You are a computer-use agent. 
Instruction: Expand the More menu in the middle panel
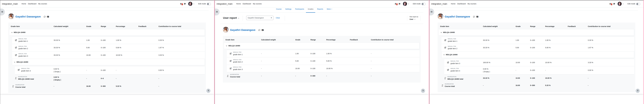pyautogui.click(x=329, y=9)
